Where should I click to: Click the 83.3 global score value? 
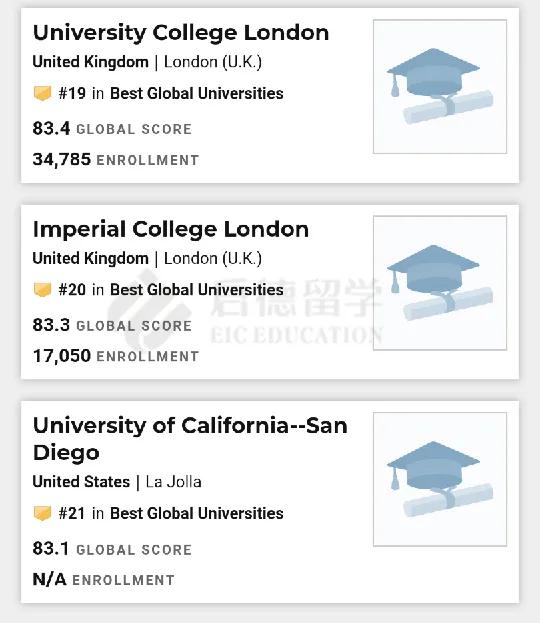coord(51,325)
